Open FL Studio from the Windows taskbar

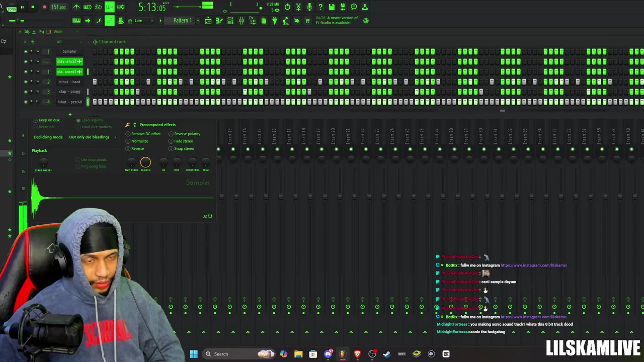343,354
